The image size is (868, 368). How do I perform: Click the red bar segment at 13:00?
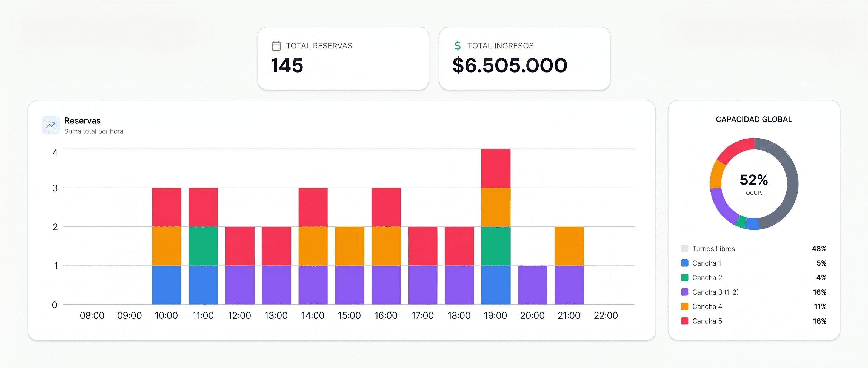click(x=276, y=246)
